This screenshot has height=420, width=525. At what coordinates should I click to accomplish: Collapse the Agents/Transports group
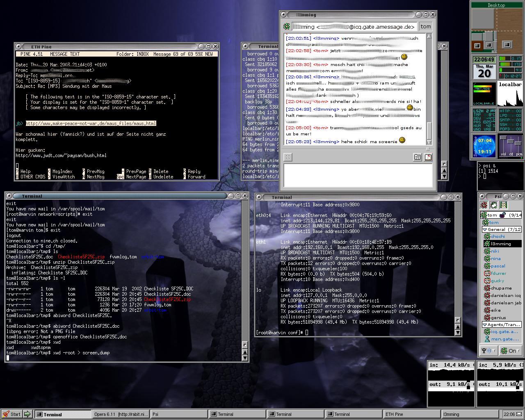(484, 324)
